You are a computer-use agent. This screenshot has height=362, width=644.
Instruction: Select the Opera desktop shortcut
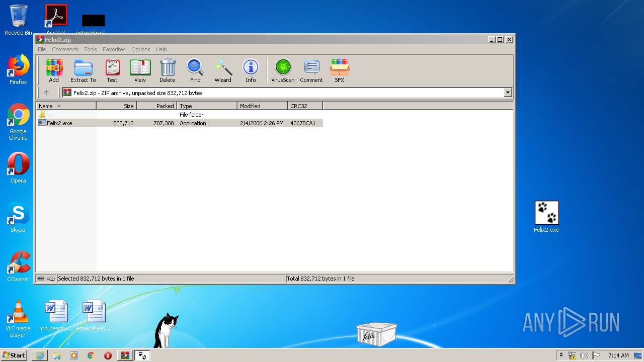tap(18, 168)
